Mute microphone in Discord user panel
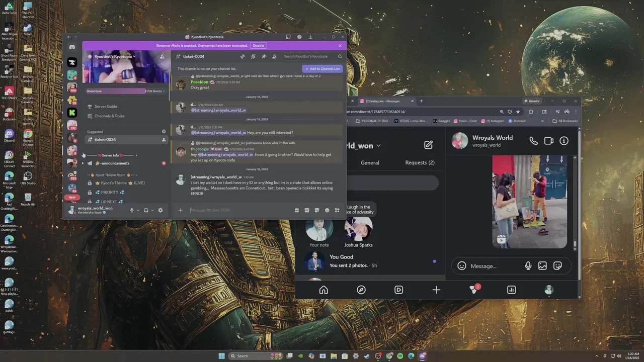This screenshot has width=644, height=362. click(x=132, y=210)
